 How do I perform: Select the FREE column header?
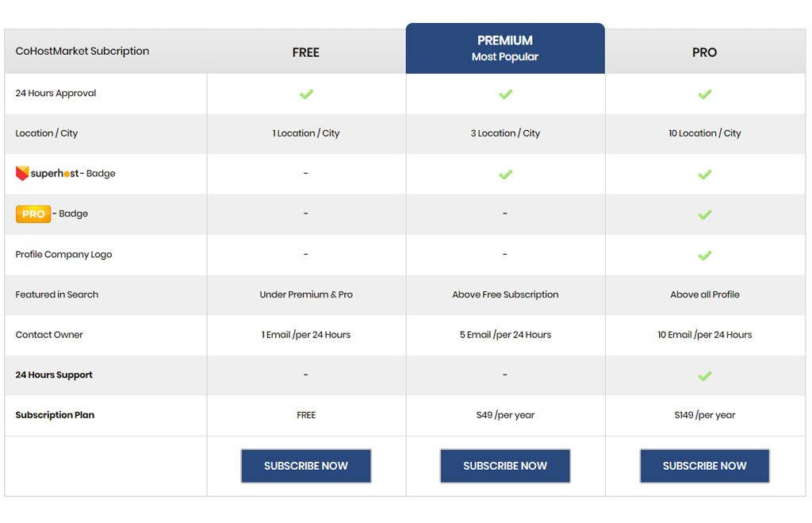coord(306,52)
